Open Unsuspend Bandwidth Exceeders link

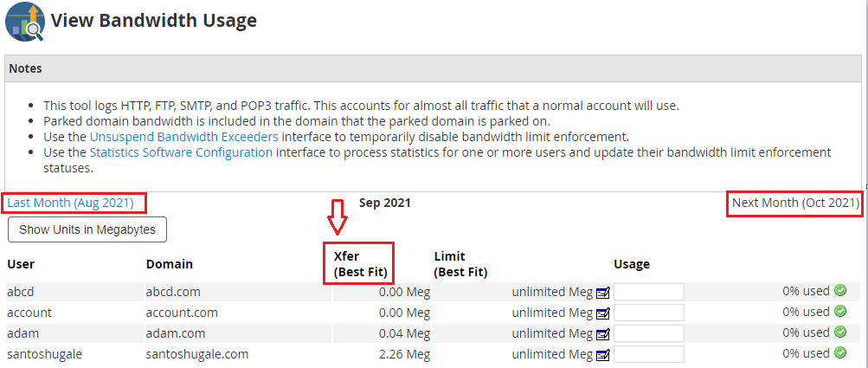pos(184,137)
